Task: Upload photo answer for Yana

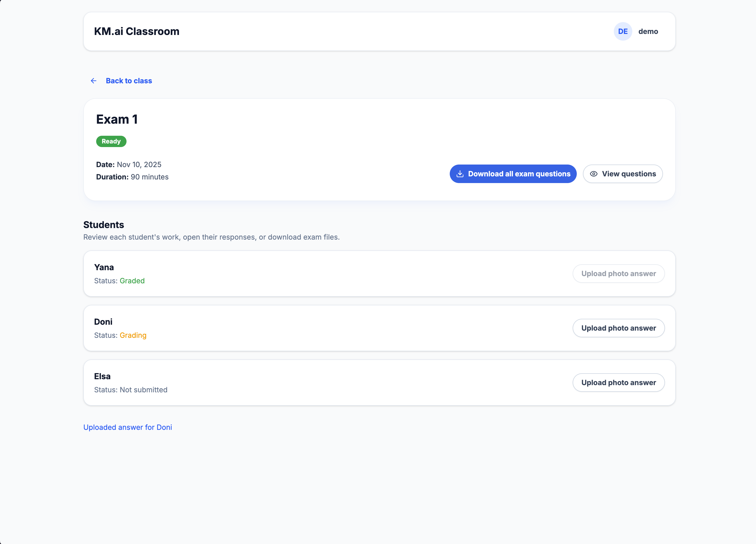Action: pos(618,274)
